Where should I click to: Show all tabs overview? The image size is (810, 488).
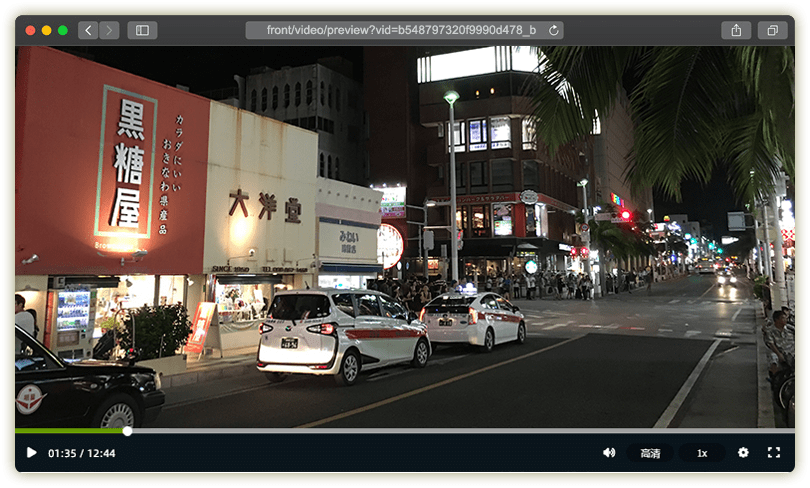[772, 30]
